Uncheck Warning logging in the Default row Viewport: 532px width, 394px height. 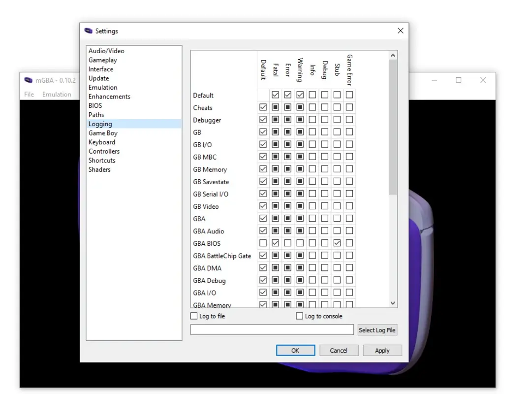pos(300,95)
